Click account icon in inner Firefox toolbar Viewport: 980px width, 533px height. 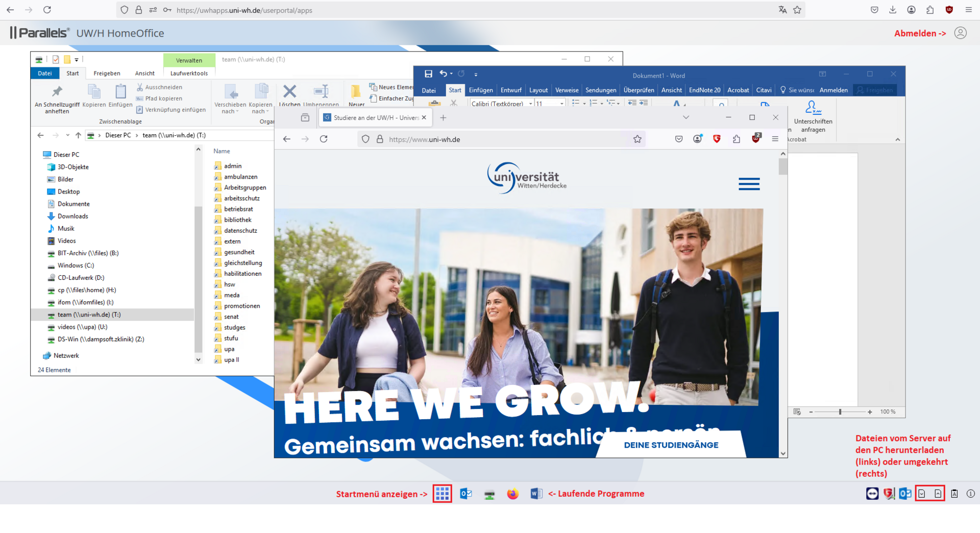point(698,139)
